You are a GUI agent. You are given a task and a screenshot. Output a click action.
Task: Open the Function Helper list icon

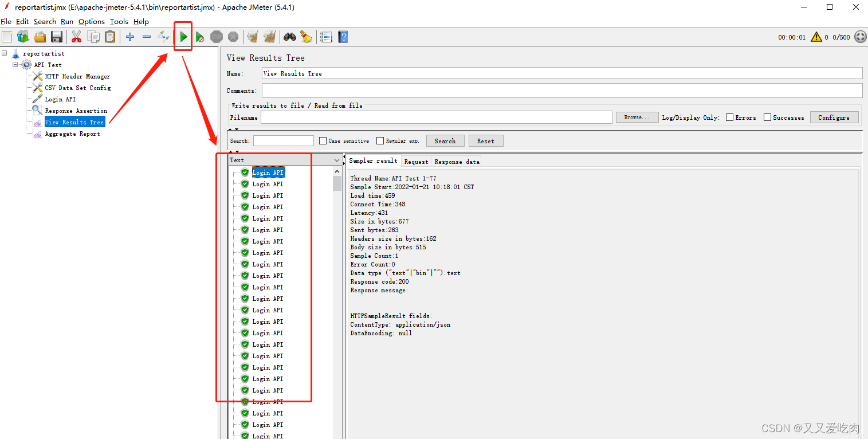(x=326, y=37)
